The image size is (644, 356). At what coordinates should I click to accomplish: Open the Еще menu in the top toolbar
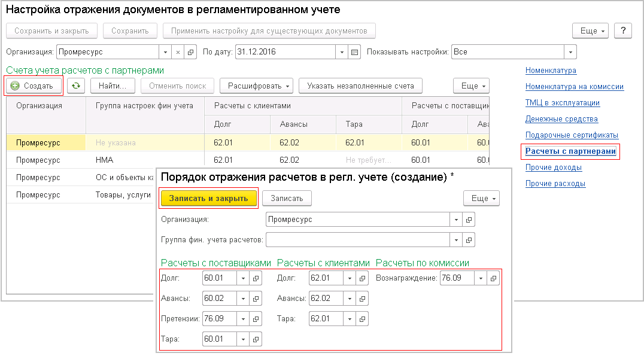(x=590, y=31)
